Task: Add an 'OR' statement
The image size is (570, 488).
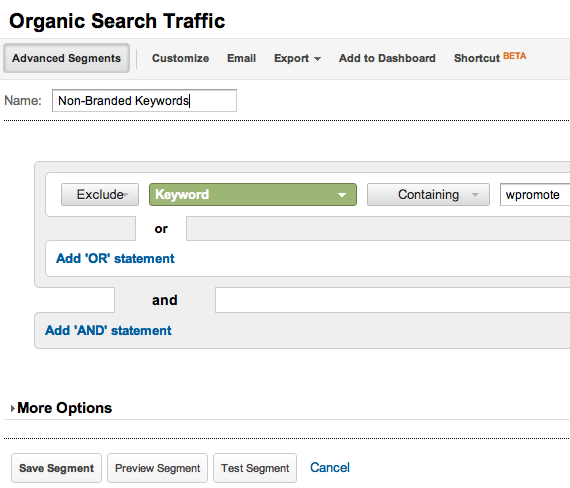Action: pos(115,259)
